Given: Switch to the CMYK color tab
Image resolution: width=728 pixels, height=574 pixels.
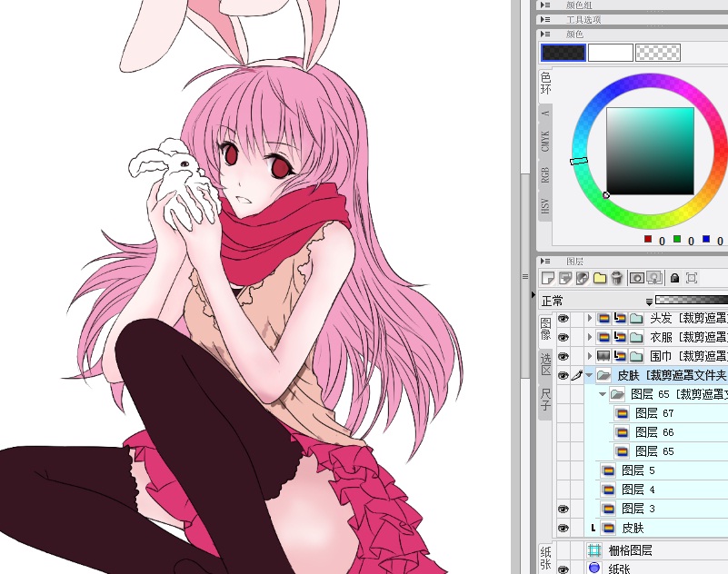Looking at the screenshot, I should pyautogui.click(x=545, y=141).
